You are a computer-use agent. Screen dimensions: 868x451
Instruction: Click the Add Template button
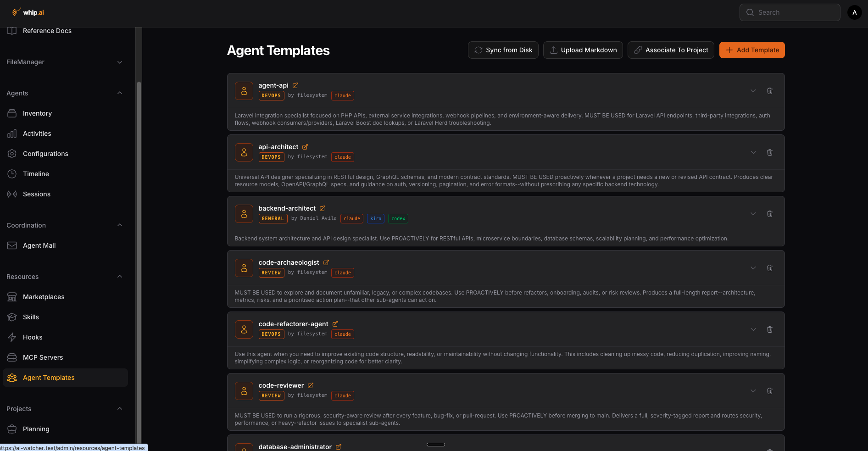click(x=751, y=50)
